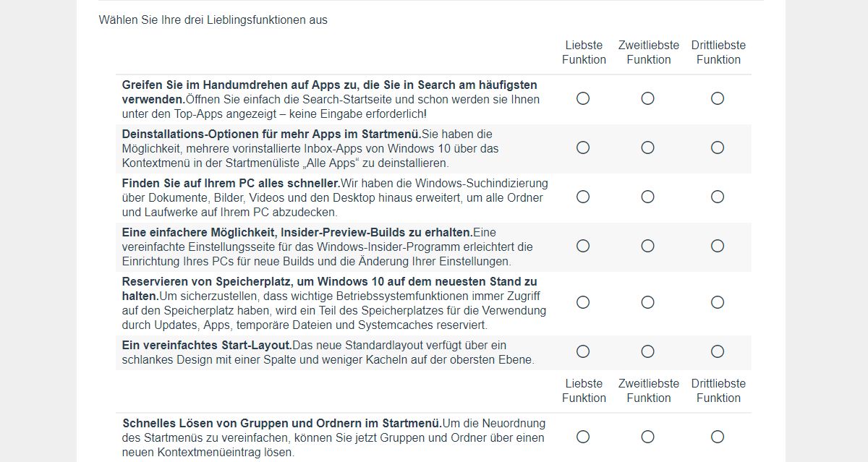
Task: Mark Deinstallations-Optionen as Zweitliebste Funktion
Action: click(x=648, y=147)
